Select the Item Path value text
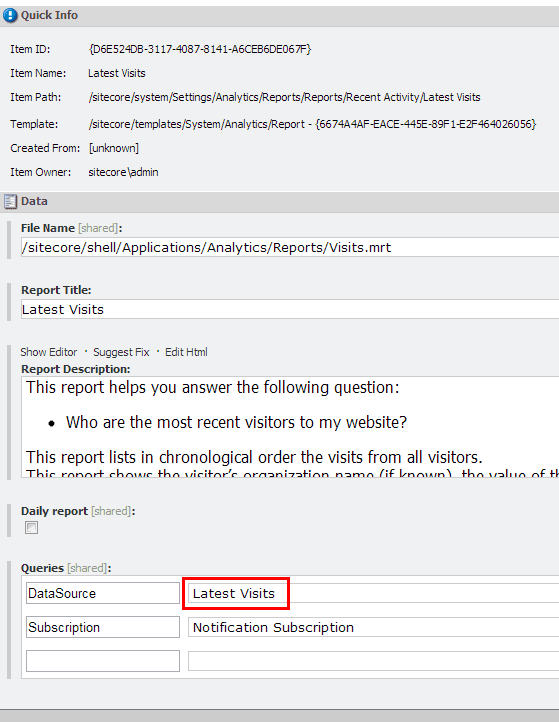The width and height of the screenshot is (559, 722). 285,97
